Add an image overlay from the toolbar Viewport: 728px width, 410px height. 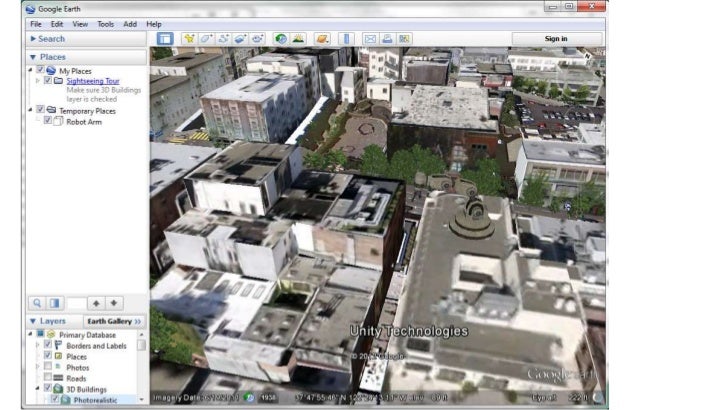click(240, 39)
